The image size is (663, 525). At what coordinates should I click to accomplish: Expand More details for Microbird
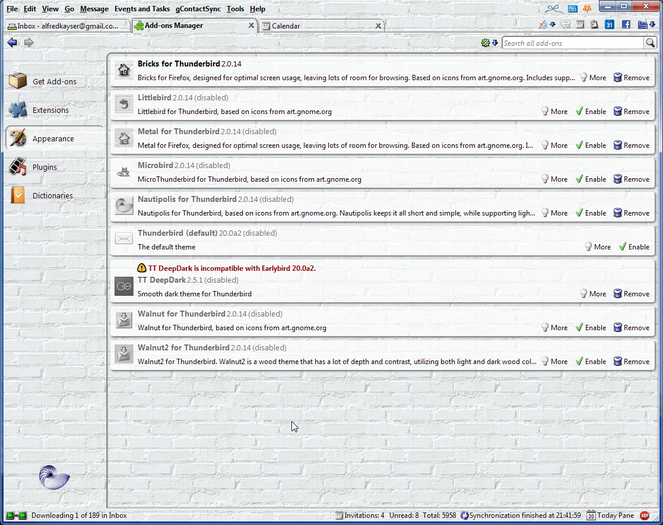pyautogui.click(x=554, y=179)
